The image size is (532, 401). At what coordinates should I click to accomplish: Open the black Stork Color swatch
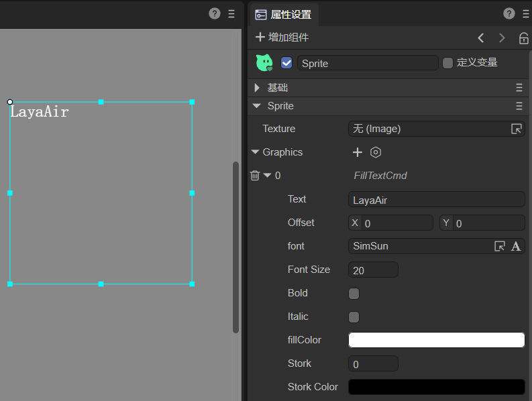tap(437, 387)
